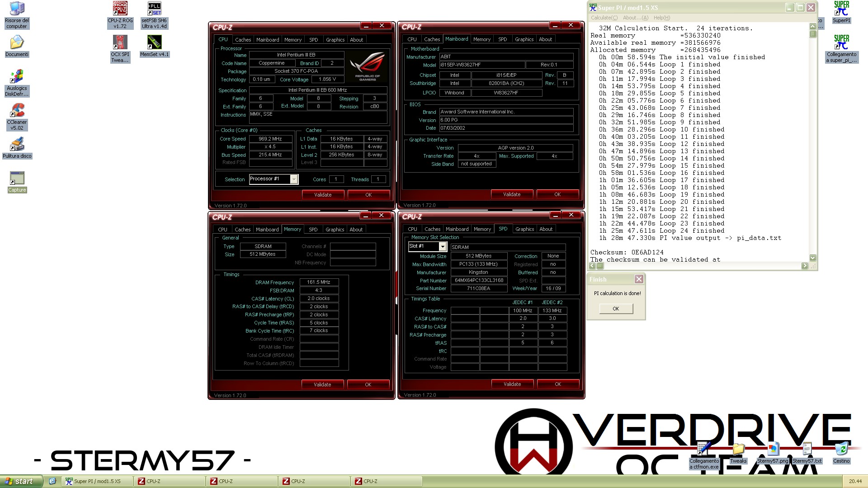
Task: Click Validate in the Memory CPU-Z window
Action: pos(322,385)
